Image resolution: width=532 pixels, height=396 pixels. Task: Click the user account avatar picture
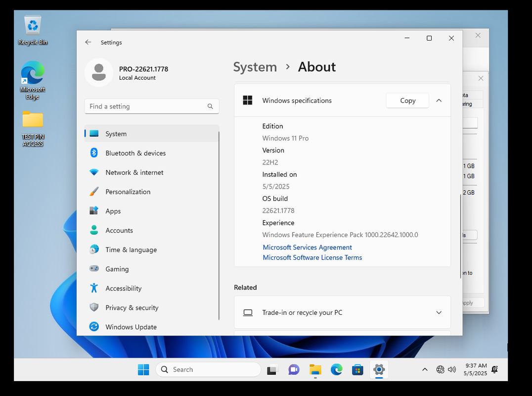[99, 72]
